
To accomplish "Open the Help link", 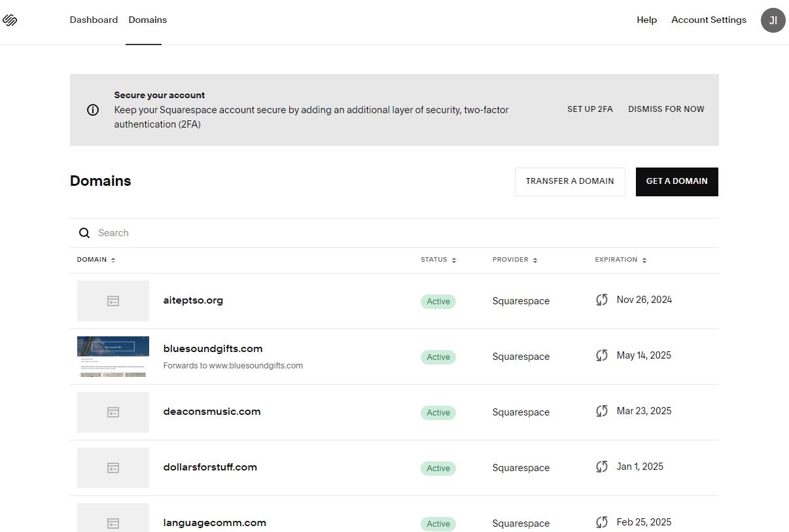I will [646, 20].
